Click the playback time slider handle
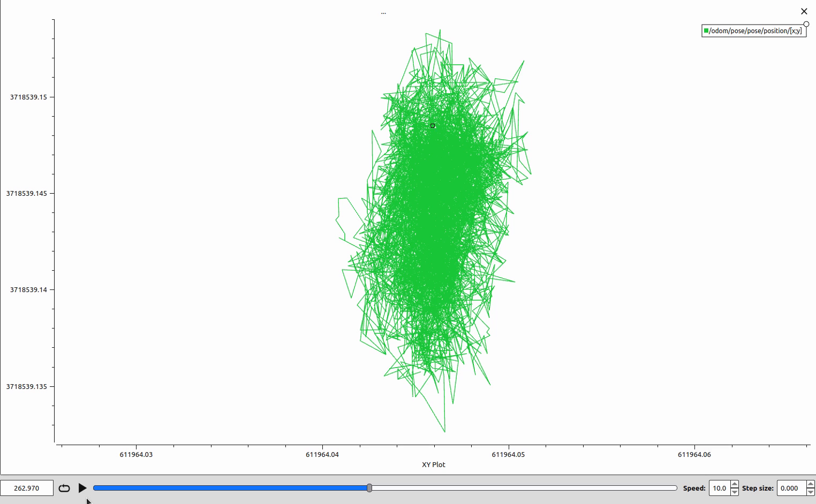This screenshot has height=504, width=816. [369, 488]
